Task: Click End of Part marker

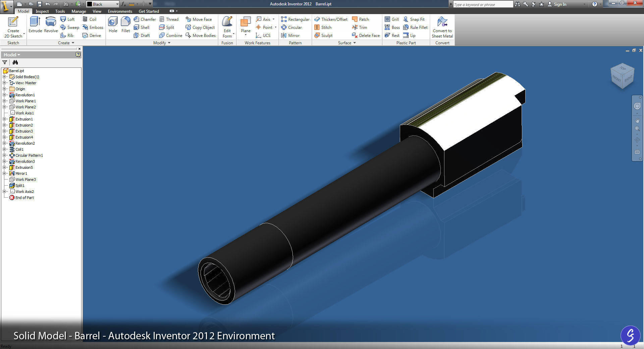Action: (24, 198)
